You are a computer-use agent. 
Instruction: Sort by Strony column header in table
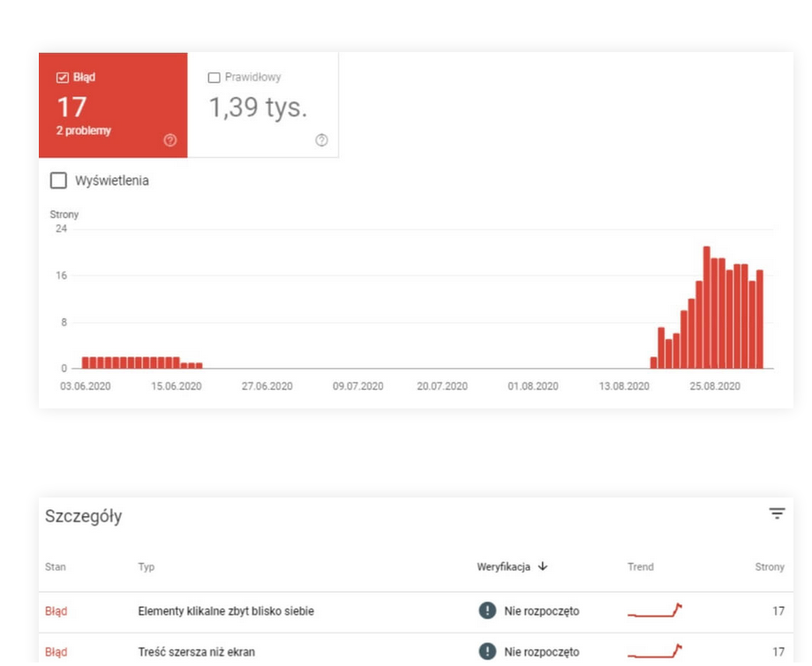769,567
